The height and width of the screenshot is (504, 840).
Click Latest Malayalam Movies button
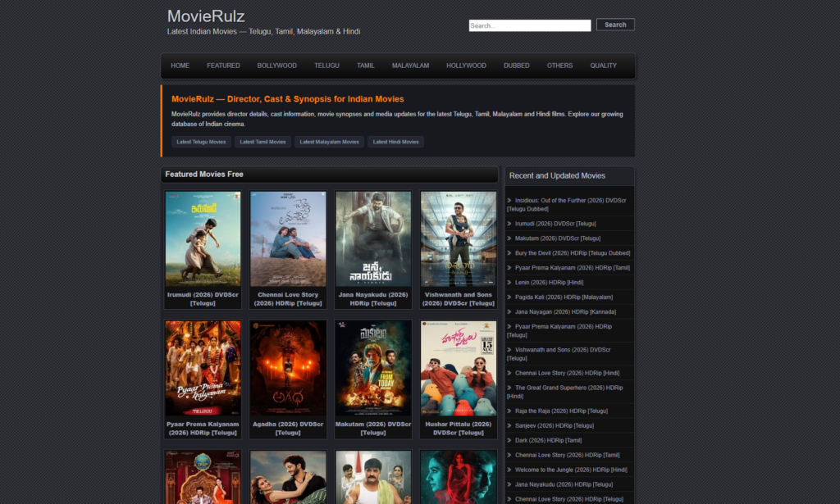[x=330, y=142]
